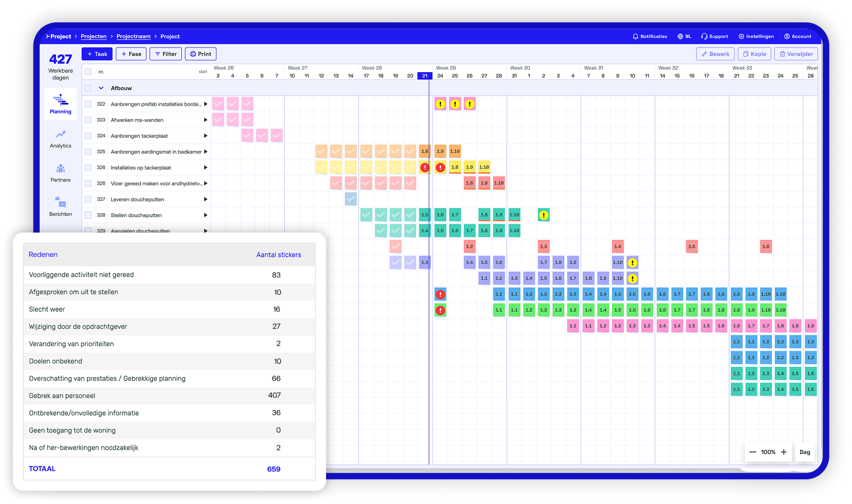
Task: Click the Bewerk button
Action: pyautogui.click(x=716, y=54)
